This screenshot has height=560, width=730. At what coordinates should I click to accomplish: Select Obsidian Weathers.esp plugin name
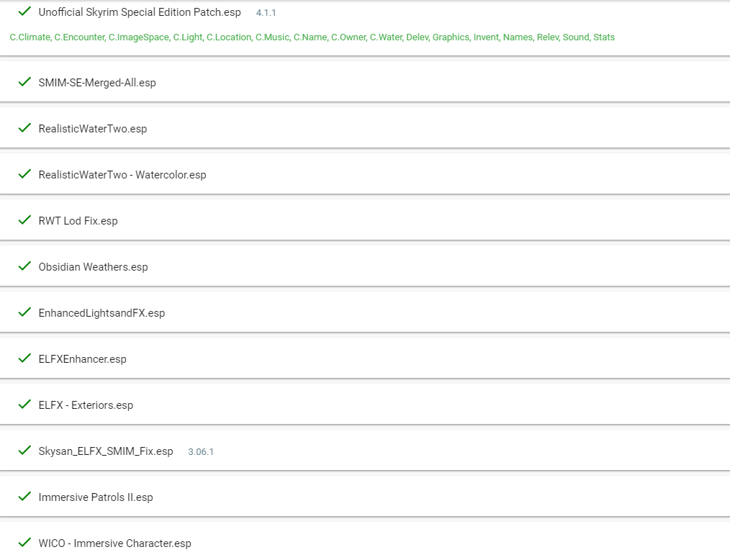[x=93, y=267]
